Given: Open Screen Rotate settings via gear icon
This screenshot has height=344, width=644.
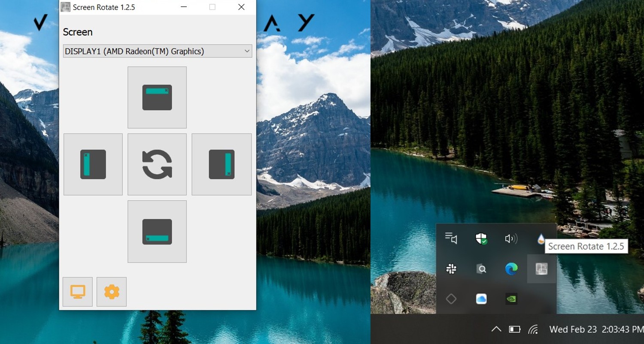Looking at the screenshot, I should pyautogui.click(x=111, y=291).
